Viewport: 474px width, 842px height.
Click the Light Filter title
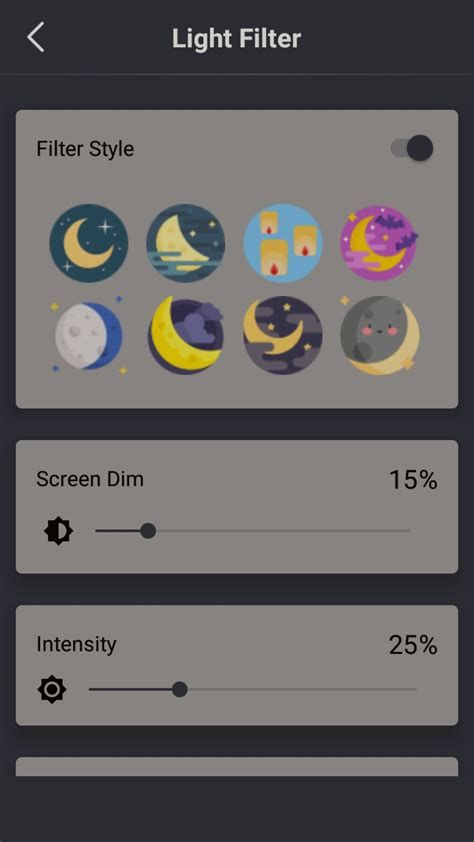(236, 39)
